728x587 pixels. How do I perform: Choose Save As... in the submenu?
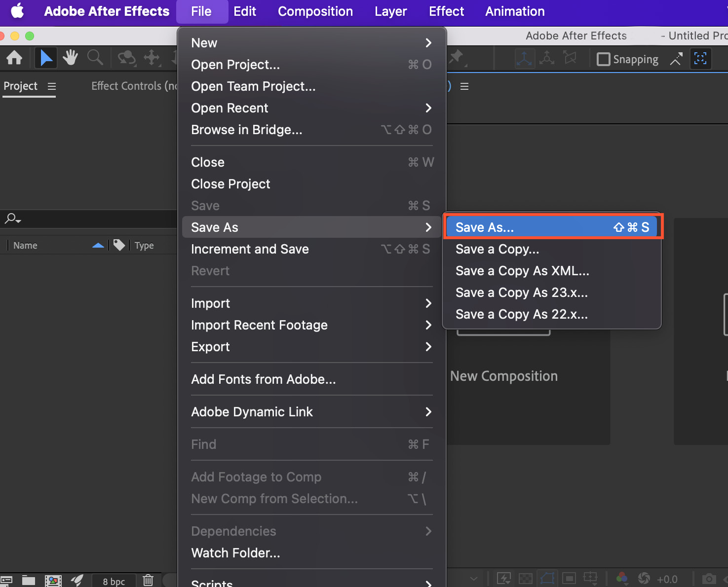point(552,227)
